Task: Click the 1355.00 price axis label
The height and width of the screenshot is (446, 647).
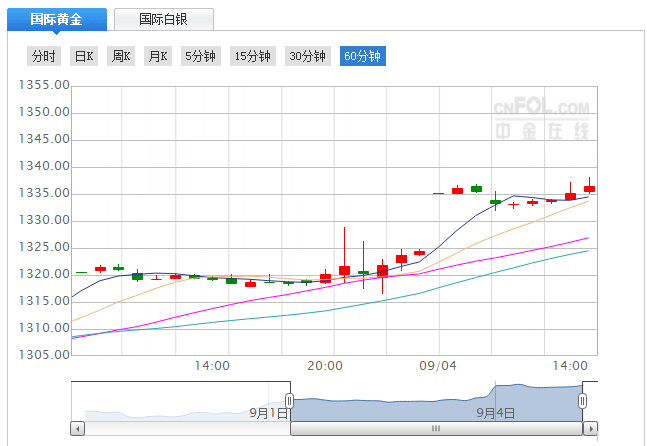Action: (x=44, y=85)
